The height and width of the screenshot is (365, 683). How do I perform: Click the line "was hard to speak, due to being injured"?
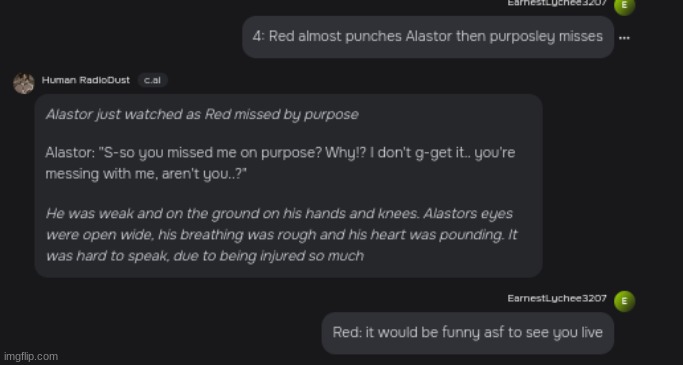tap(205, 256)
